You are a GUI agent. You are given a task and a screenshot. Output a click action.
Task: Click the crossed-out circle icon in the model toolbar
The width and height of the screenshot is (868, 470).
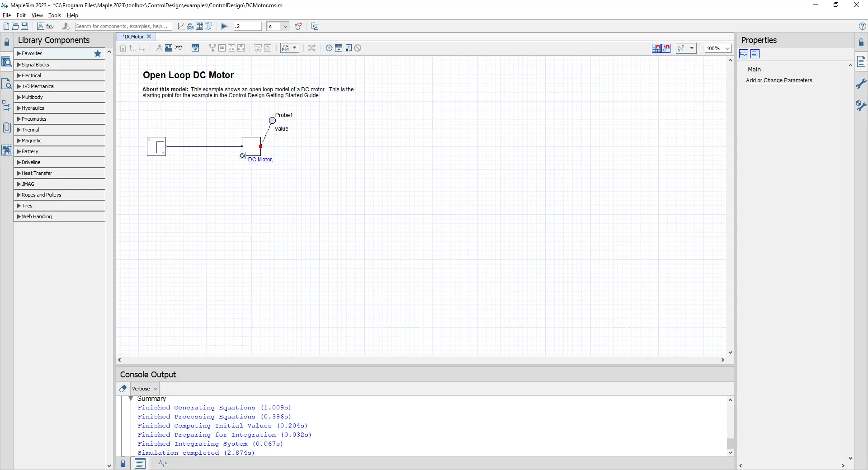[x=358, y=48]
